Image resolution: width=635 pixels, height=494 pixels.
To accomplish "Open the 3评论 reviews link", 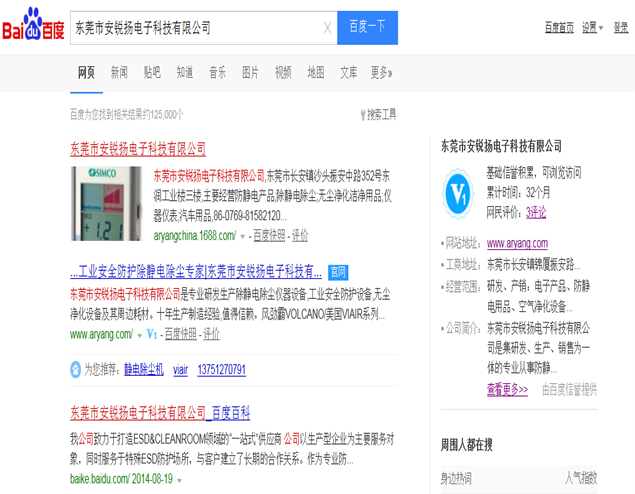I will [536, 213].
